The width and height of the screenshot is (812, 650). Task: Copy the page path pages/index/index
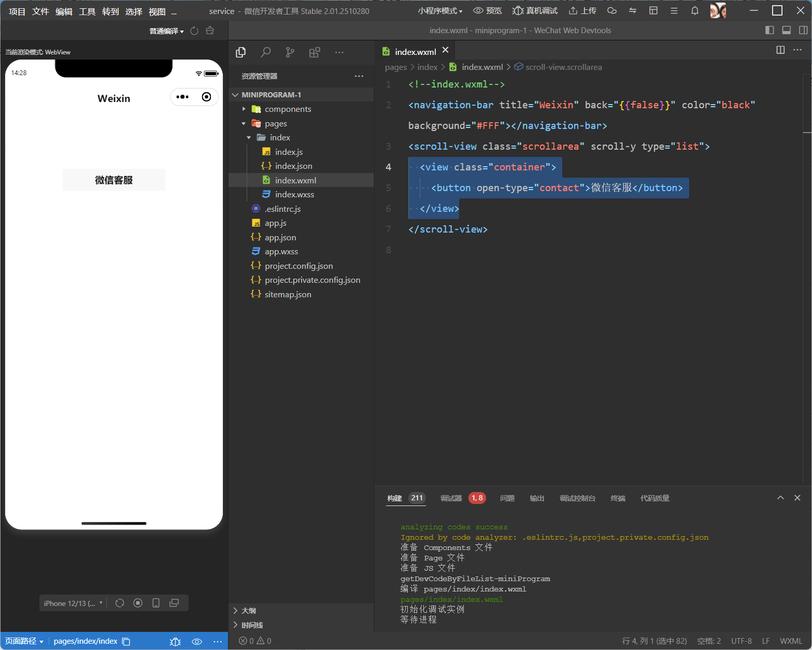[126, 641]
